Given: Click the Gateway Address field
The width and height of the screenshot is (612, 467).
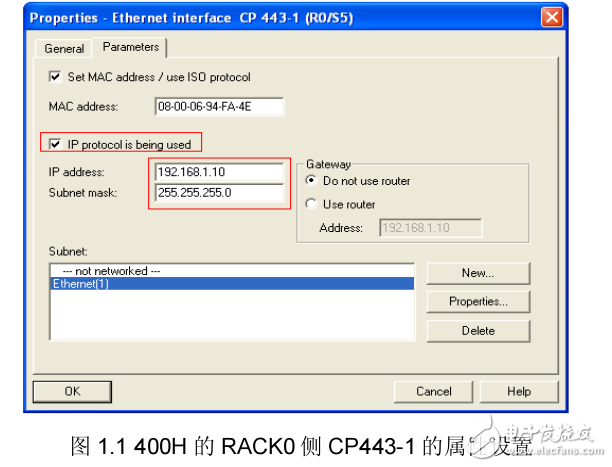Looking at the screenshot, I should (430, 227).
